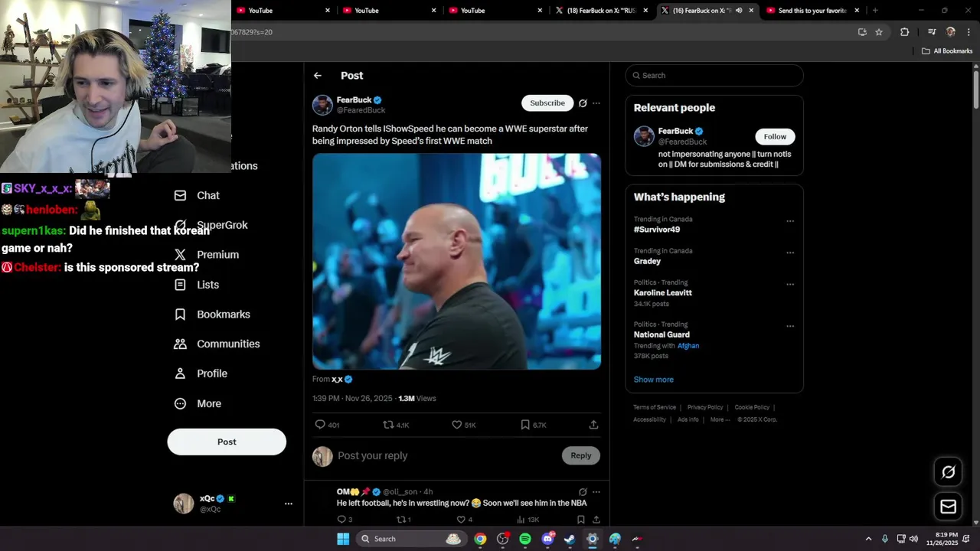
Task: Open Chat from the sidebar
Action: [197, 195]
